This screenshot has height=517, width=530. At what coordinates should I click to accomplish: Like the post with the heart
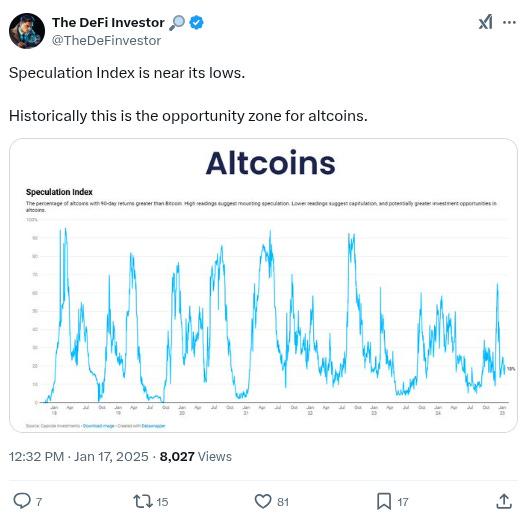click(x=263, y=501)
